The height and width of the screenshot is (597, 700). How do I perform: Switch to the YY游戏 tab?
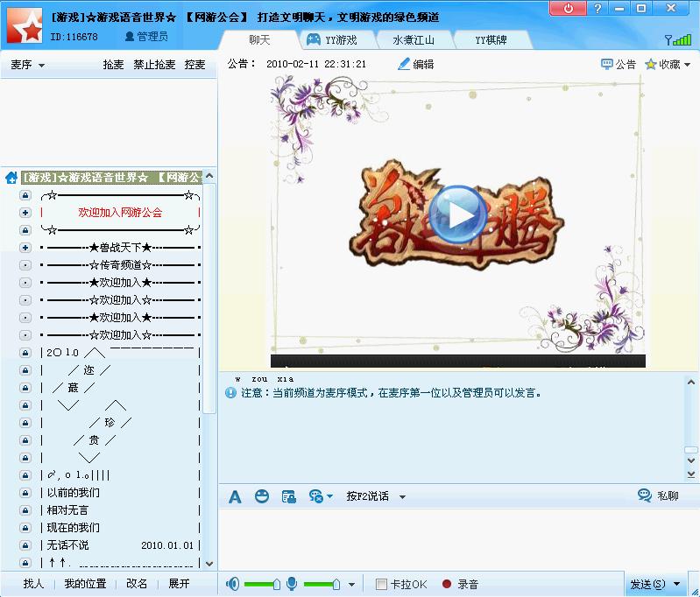pyautogui.click(x=331, y=40)
